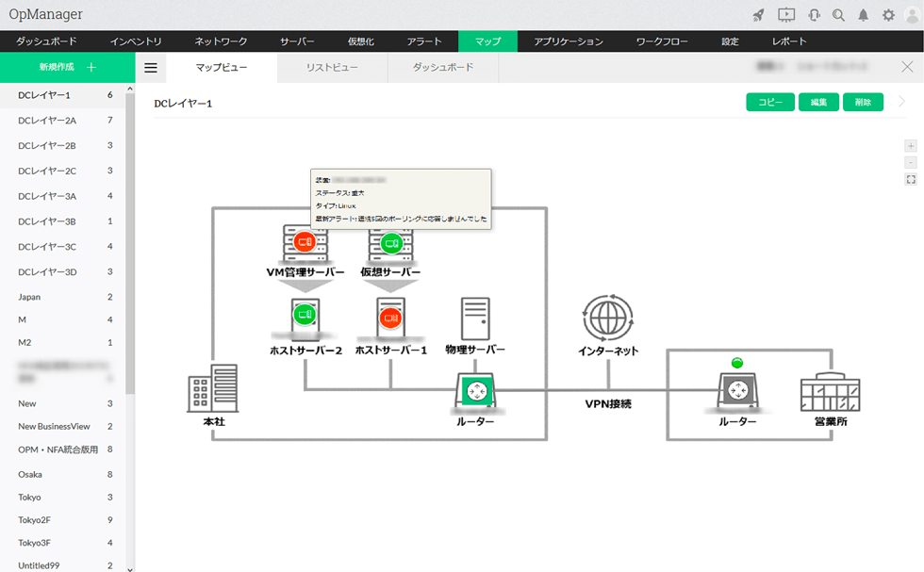Switch to the リストビュー tab
924x572 pixels.
click(332, 68)
